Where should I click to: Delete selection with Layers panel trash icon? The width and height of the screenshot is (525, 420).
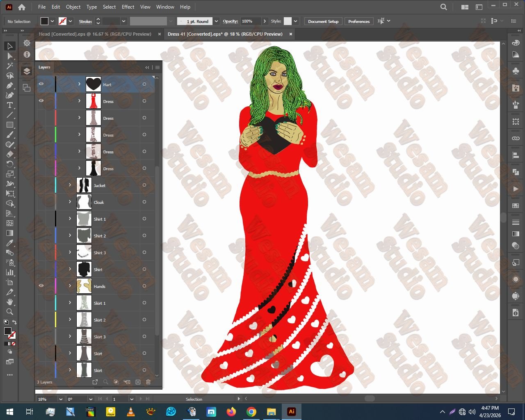pyautogui.click(x=148, y=382)
